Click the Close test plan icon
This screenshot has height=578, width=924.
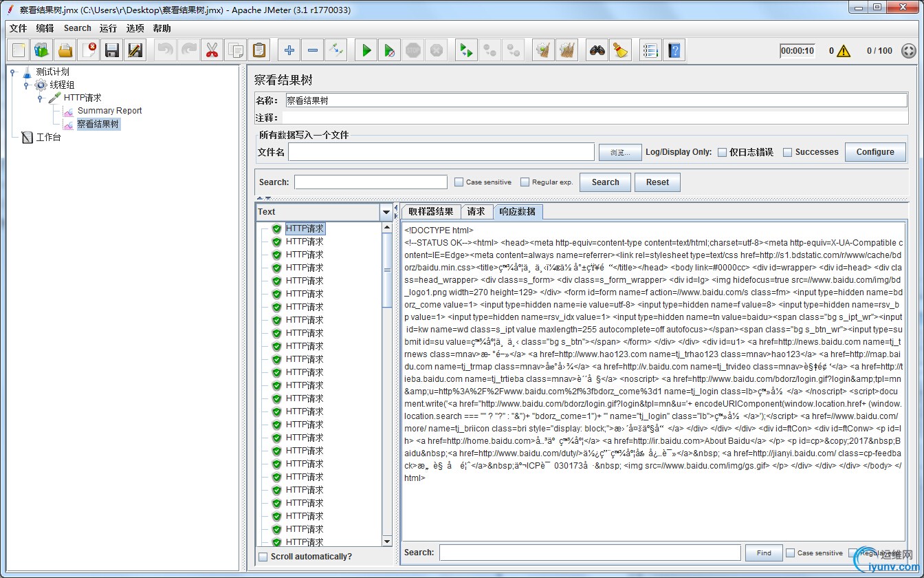click(89, 50)
